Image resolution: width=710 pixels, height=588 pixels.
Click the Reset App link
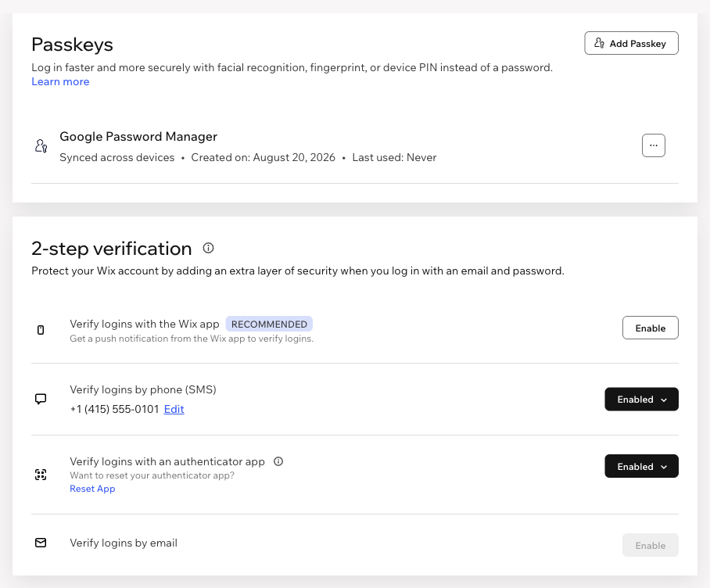(x=92, y=489)
